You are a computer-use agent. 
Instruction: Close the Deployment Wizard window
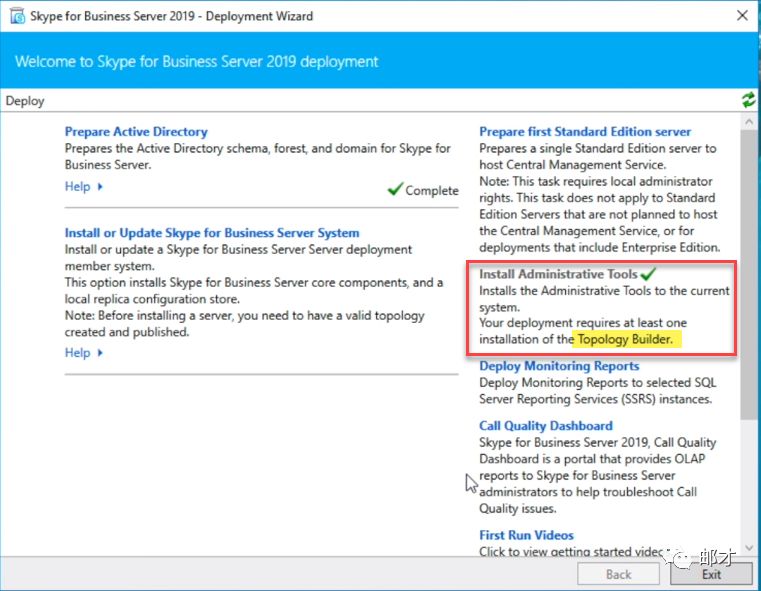coord(740,16)
